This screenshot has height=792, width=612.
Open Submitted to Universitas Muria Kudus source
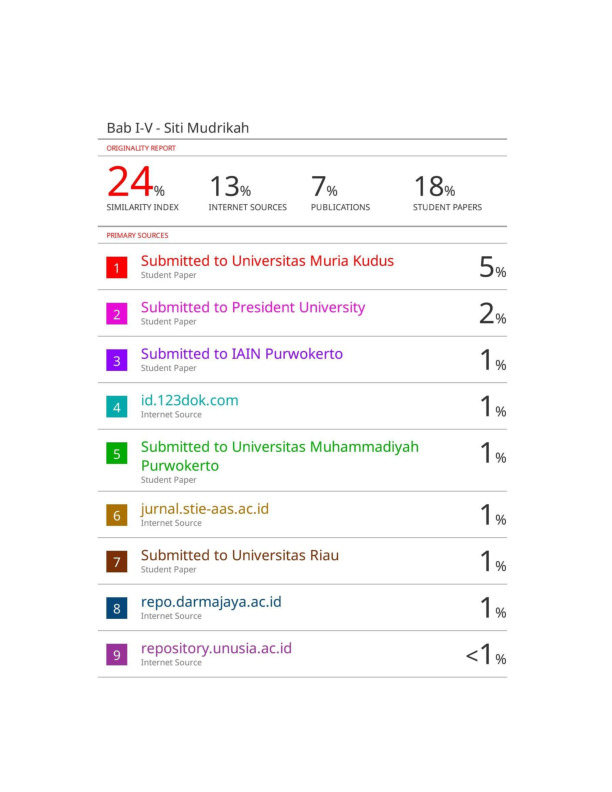click(x=267, y=261)
